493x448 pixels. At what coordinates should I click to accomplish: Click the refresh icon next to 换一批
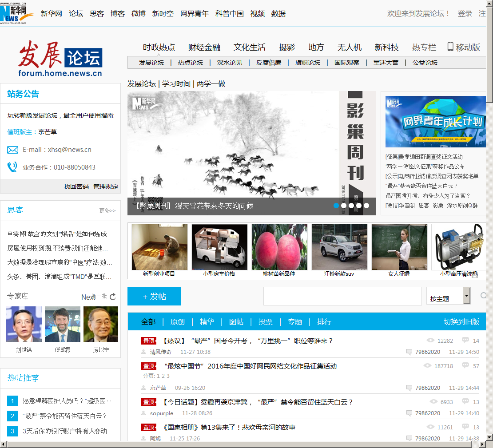[x=113, y=297]
